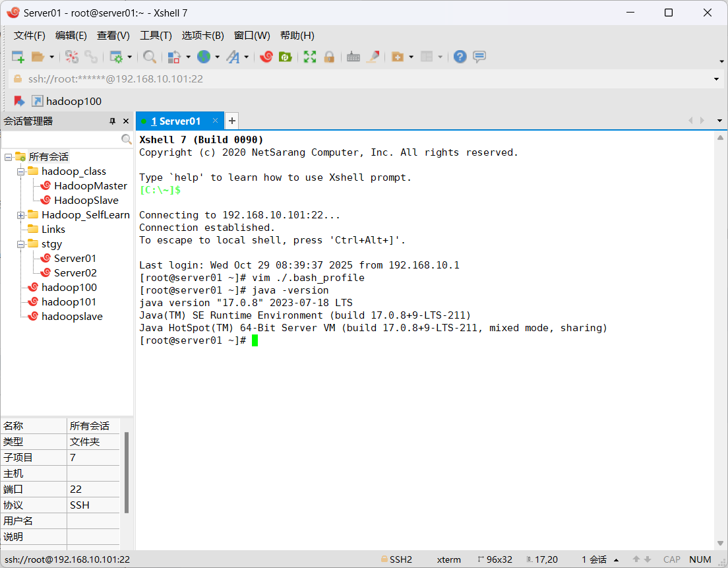The width and height of the screenshot is (728, 568).
Task: Open the address bar history dropdown
Action: [x=716, y=79]
